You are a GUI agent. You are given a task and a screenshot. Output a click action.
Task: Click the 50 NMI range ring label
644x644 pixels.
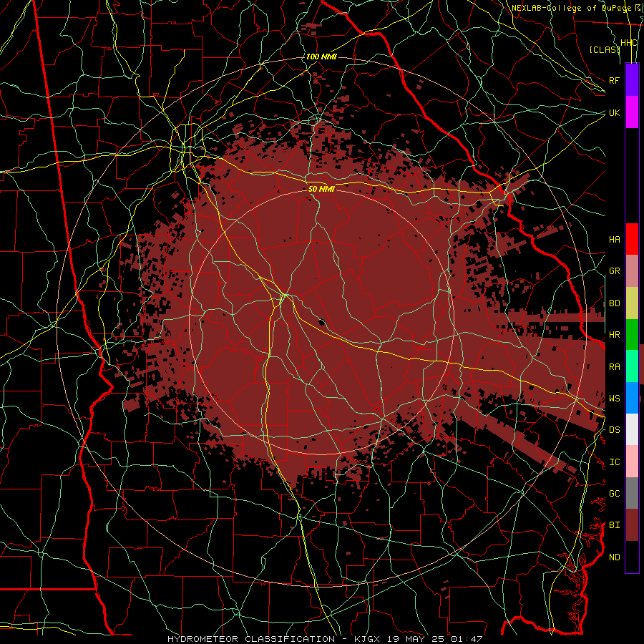point(321,189)
